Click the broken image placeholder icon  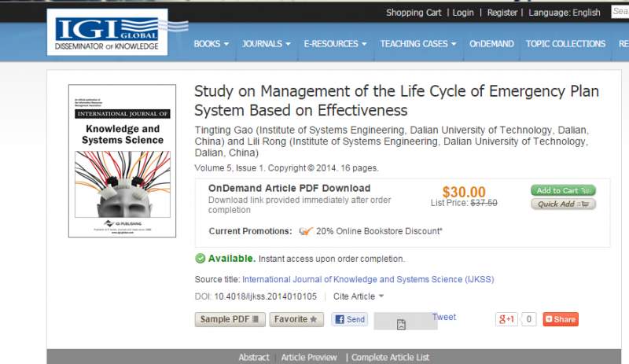coord(401,324)
